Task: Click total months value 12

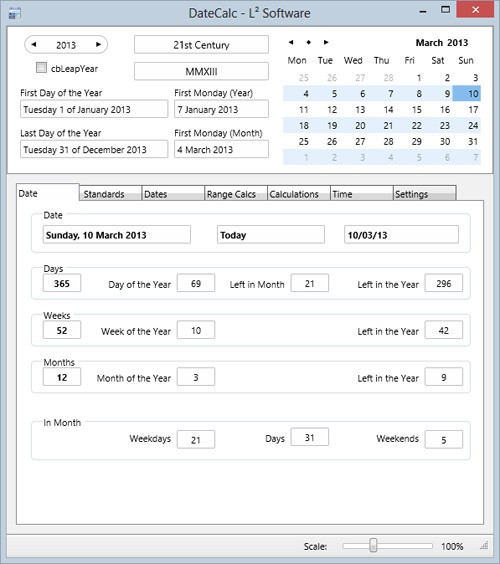Action: point(62,377)
